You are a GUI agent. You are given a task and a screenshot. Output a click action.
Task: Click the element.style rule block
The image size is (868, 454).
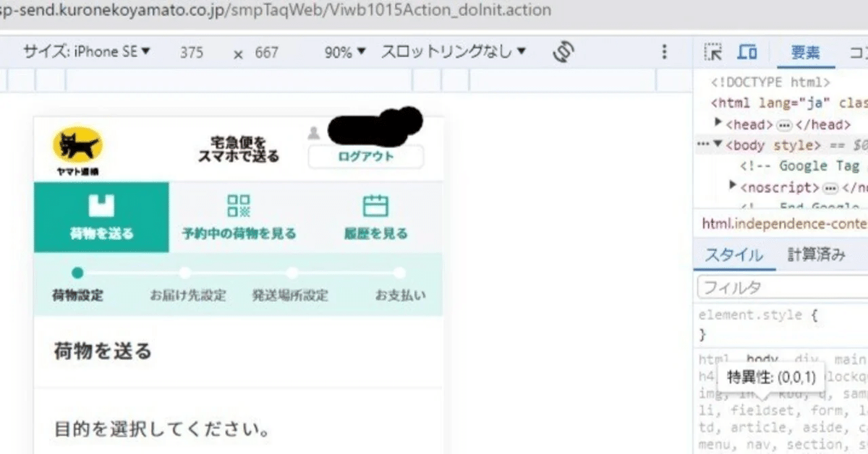click(781, 325)
